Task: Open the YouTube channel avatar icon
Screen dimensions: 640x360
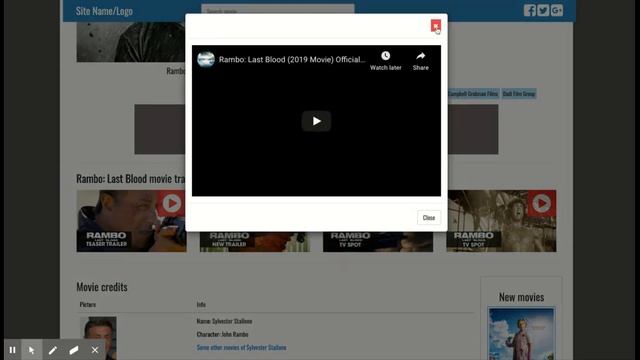Action: coord(206,59)
